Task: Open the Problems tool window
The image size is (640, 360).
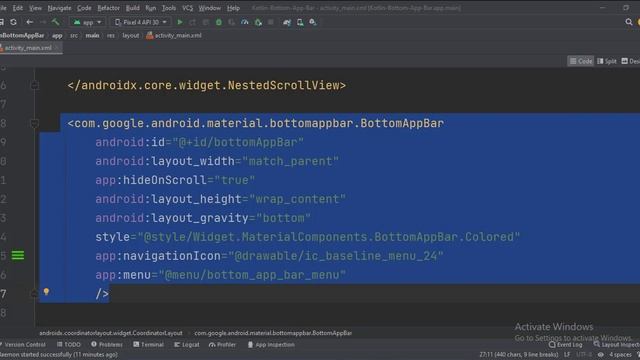Action: (x=107, y=344)
